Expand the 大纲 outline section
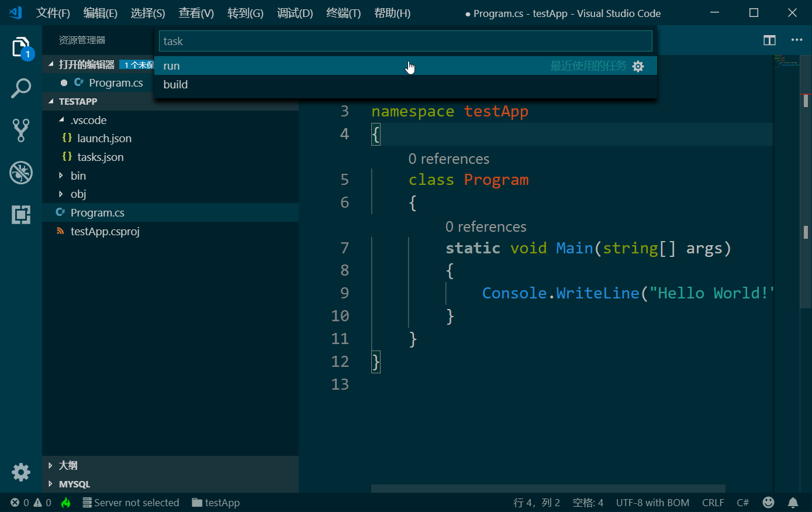This screenshot has width=812, height=512. pos(68,465)
